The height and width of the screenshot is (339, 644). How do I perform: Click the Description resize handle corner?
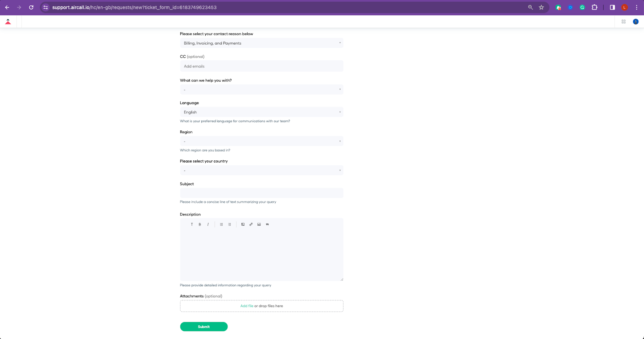342,279
